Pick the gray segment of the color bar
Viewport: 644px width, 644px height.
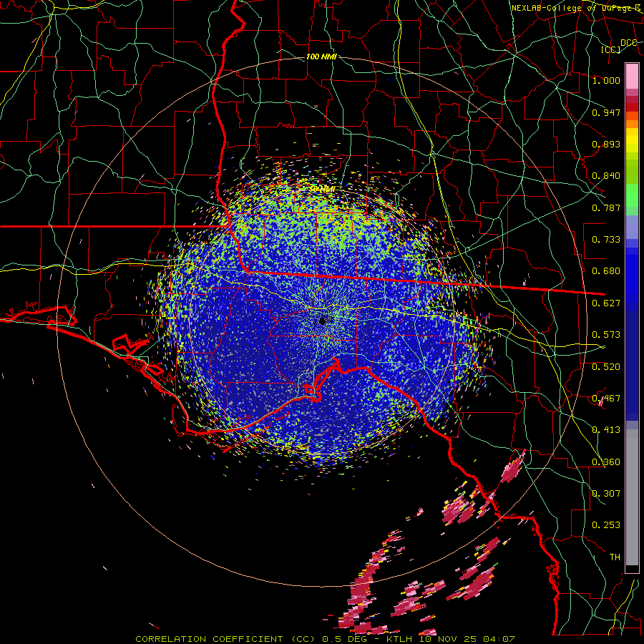[x=632, y=497]
